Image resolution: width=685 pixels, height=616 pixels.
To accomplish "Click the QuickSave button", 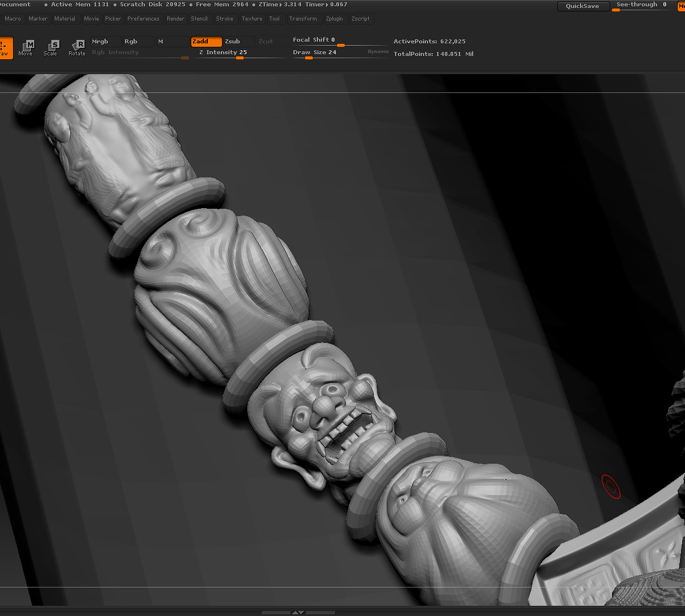I will click(x=582, y=6).
